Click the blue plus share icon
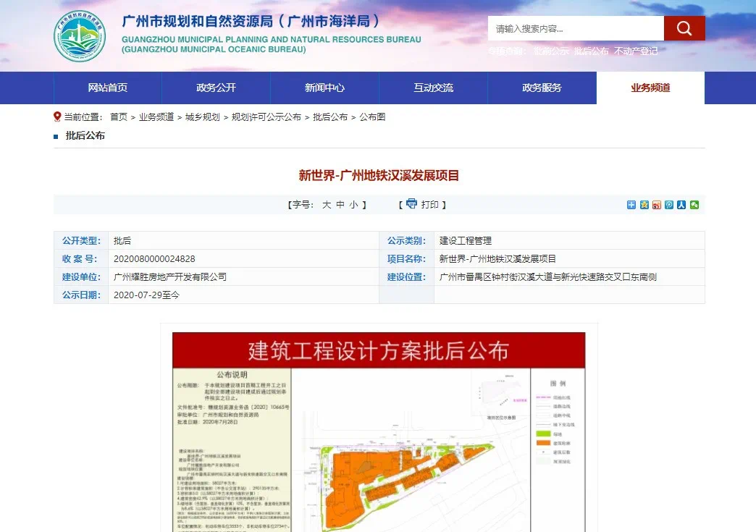Screen dimensions: 756x532 tap(631, 205)
